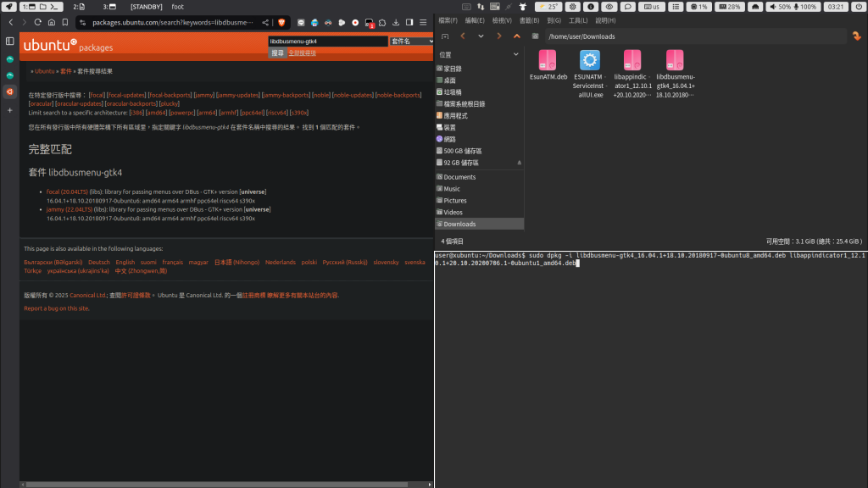
Task: Toggle the browser sidebar panel button
Action: point(409,23)
